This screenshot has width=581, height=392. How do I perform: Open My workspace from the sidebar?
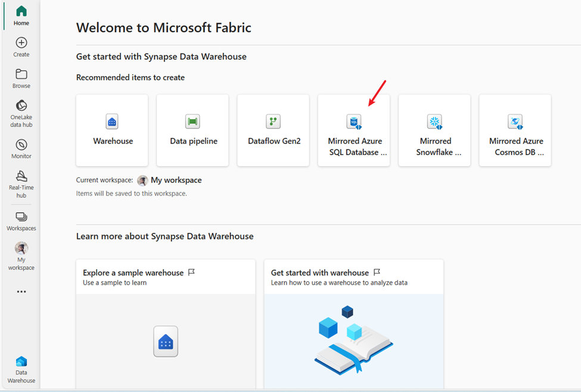coord(21,256)
